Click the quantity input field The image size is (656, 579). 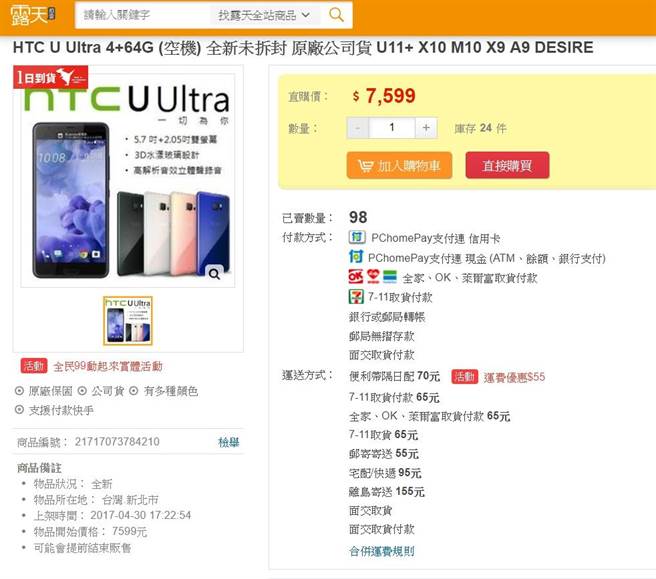(x=392, y=128)
